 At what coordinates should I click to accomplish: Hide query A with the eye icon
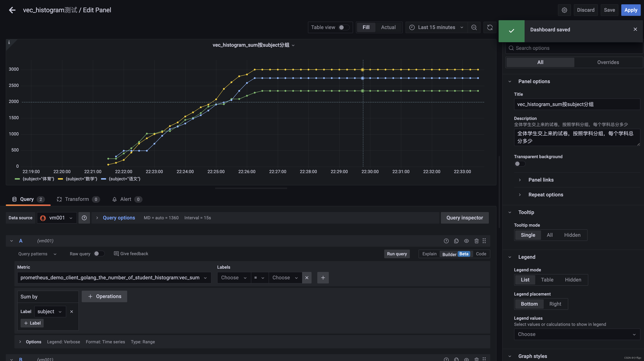click(466, 241)
